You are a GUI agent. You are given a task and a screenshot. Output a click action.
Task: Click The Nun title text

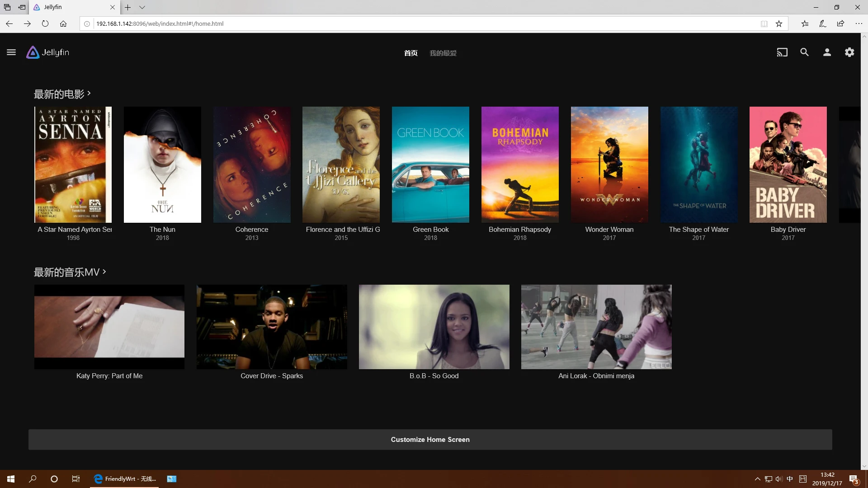162,230
